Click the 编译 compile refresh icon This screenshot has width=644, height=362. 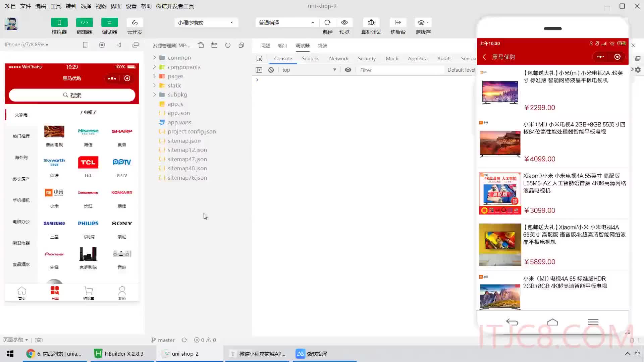click(327, 22)
